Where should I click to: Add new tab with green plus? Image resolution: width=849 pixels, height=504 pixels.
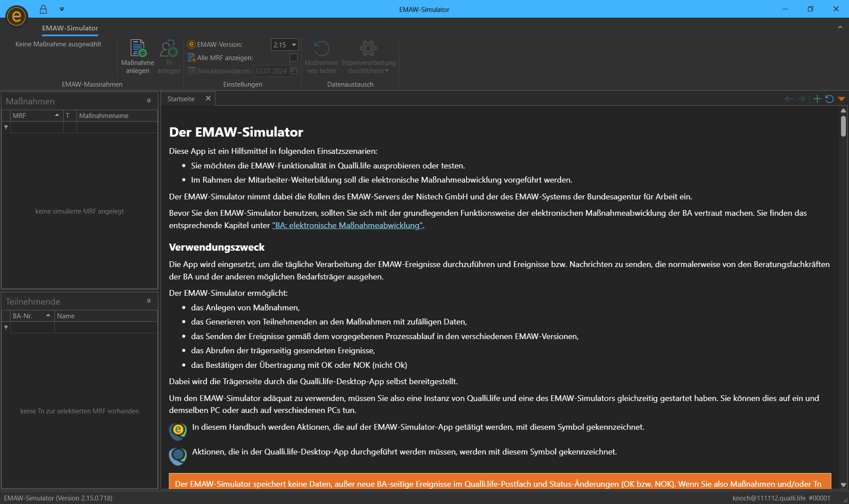(817, 99)
